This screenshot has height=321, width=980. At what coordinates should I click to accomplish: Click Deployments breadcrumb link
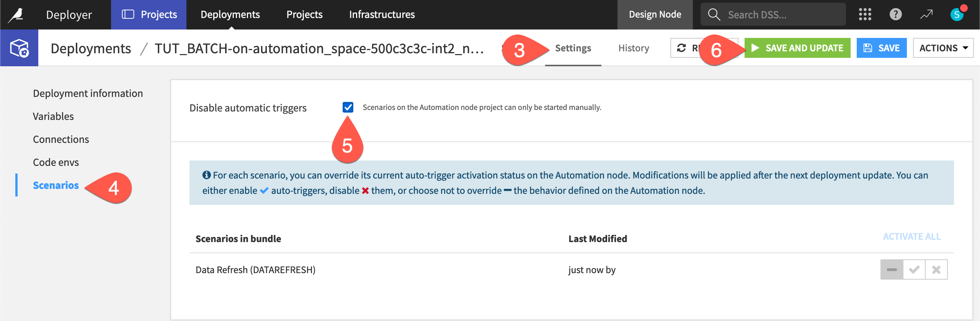click(91, 49)
